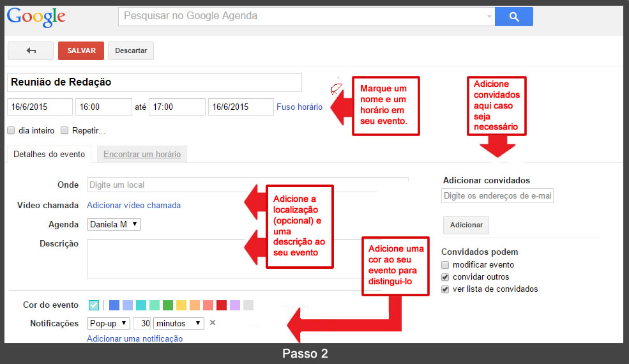629x364 pixels.
Task: Select the default calendar color checkmark swatch
Action: [94, 305]
